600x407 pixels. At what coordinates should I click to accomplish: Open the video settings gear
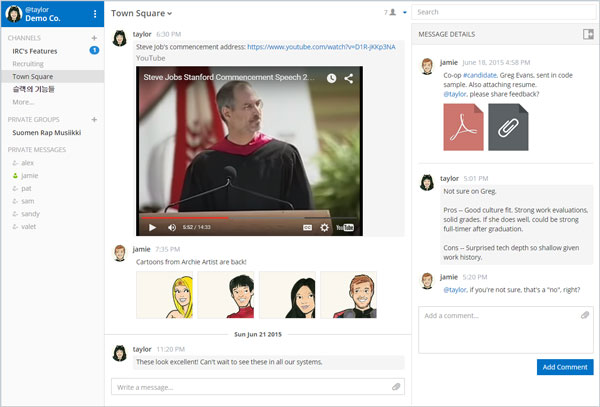(x=324, y=227)
